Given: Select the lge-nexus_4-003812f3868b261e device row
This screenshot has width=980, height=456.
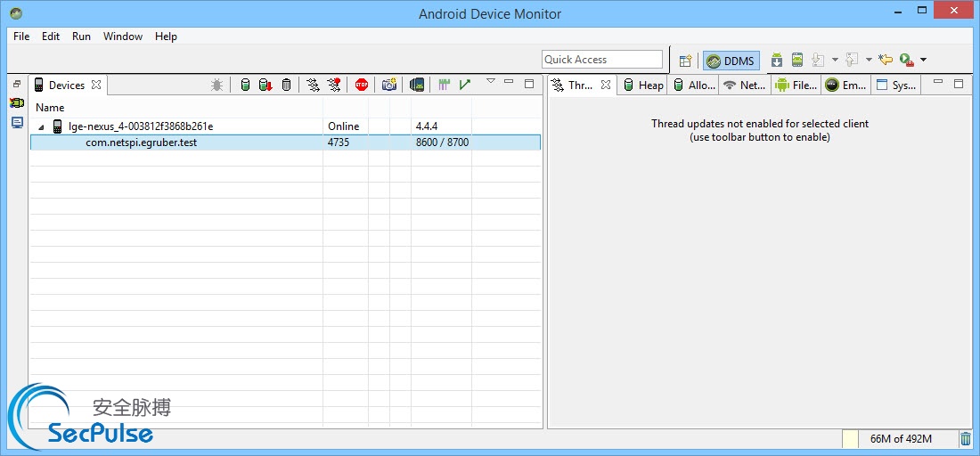Looking at the screenshot, I should (x=286, y=126).
